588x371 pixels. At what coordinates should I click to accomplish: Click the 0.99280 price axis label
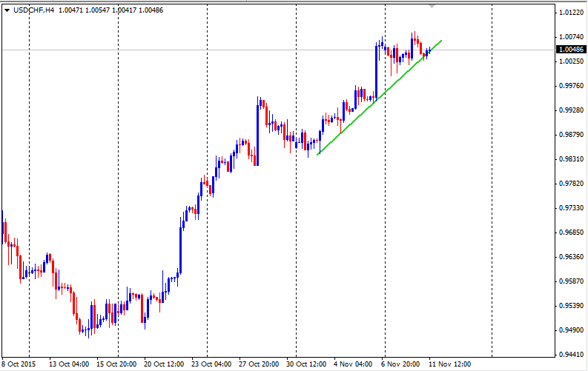571,110
